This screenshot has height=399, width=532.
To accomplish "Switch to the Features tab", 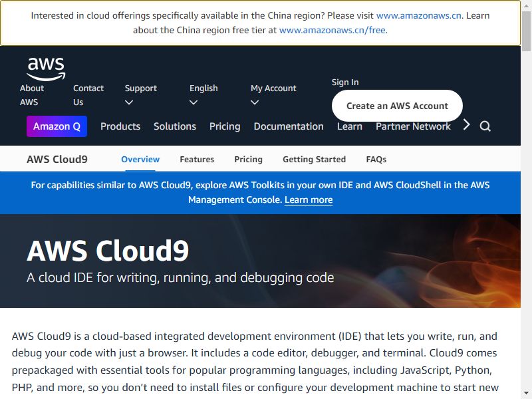I will [x=197, y=160].
